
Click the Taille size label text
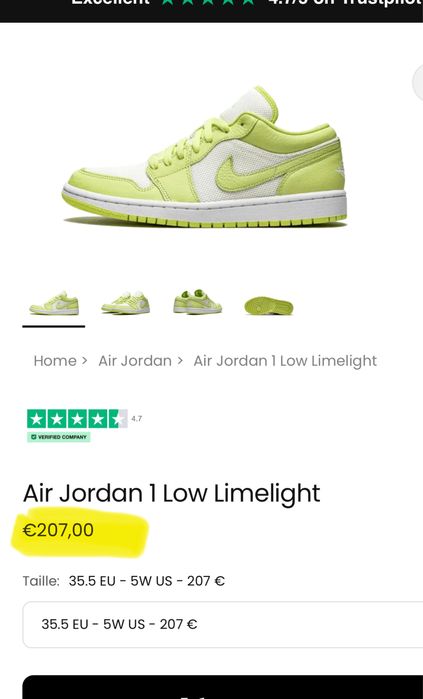coord(41,581)
